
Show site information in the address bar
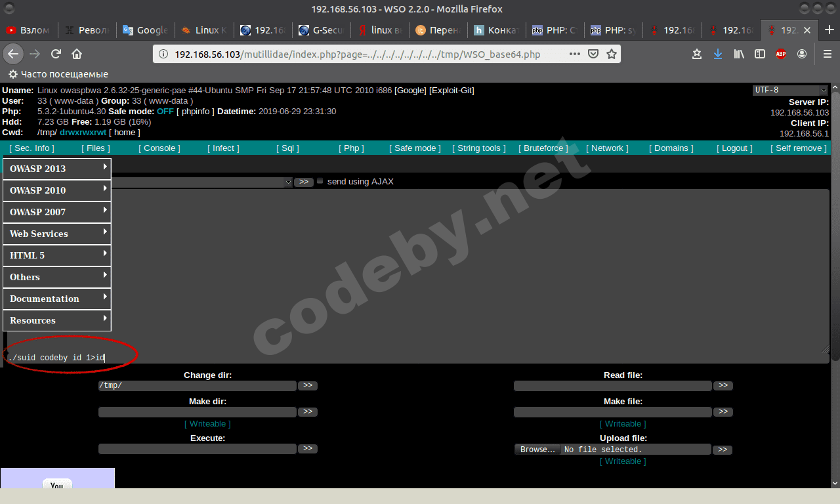coord(163,54)
